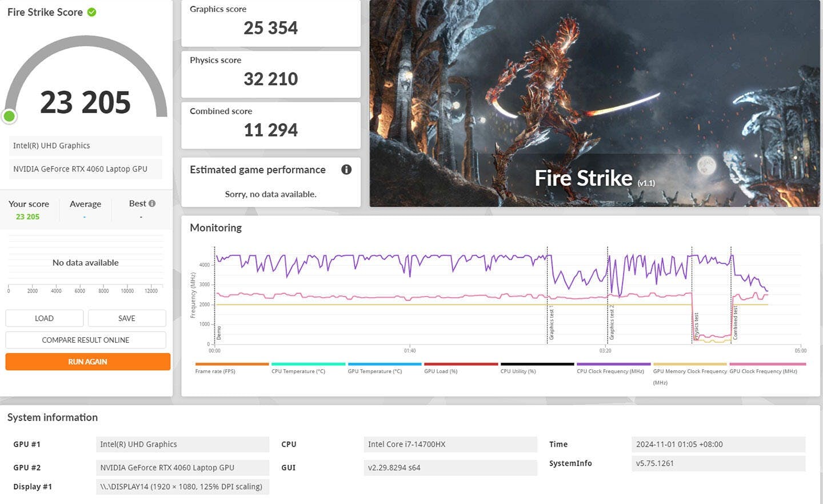Click the info icon beside Estimated game performance
Viewport: 823px width, 504px height.
pyautogui.click(x=346, y=170)
